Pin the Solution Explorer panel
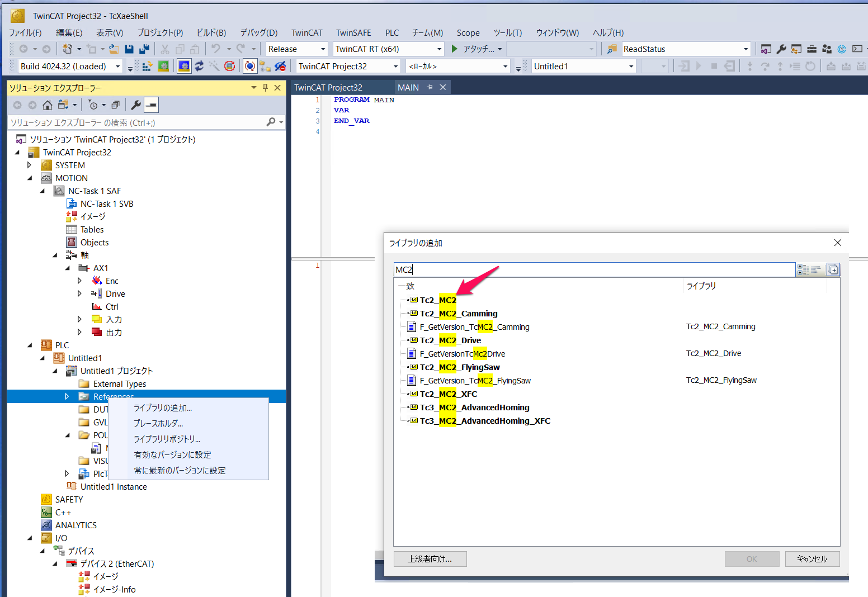Screen dimensions: 868x597 pos(266,88)
